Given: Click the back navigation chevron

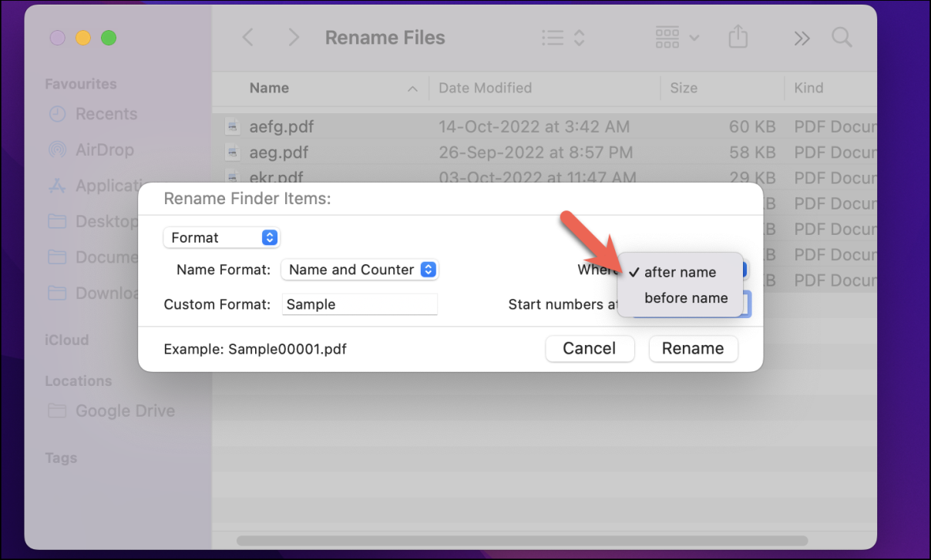Looking at the screenshot, I should (x=248, y=38).
